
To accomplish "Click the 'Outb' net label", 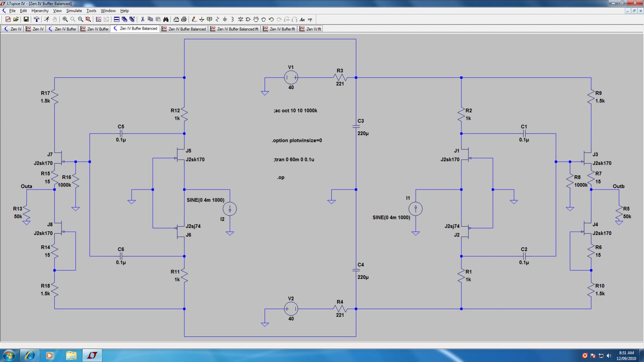I will tap(618, 187).
